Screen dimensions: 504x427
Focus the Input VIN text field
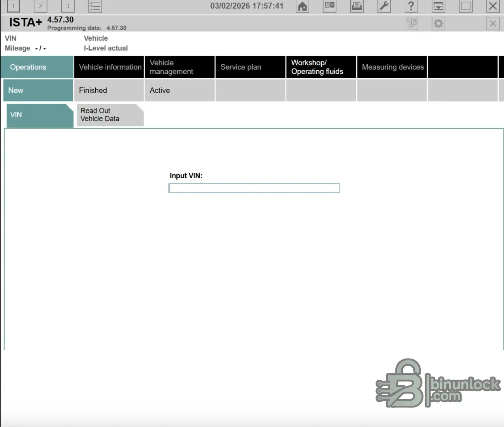click(x=254, y=188)
